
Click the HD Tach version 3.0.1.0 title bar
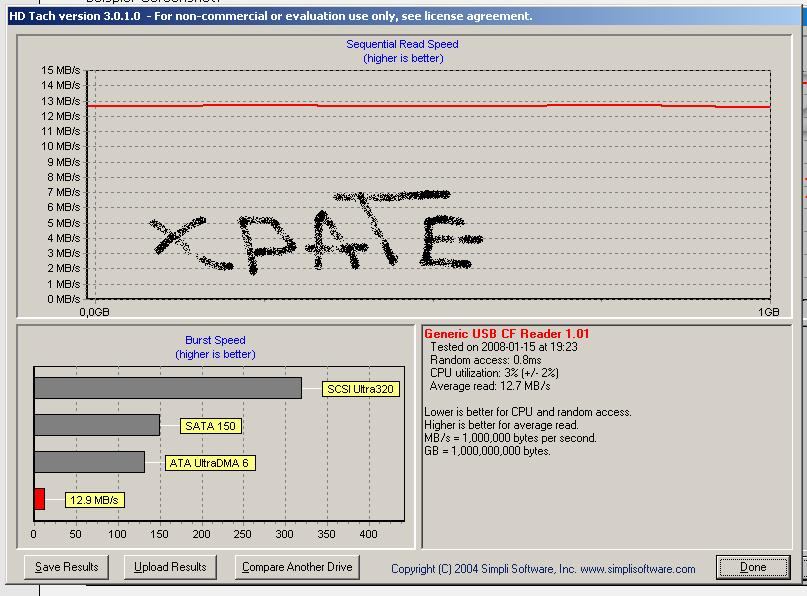404,16
